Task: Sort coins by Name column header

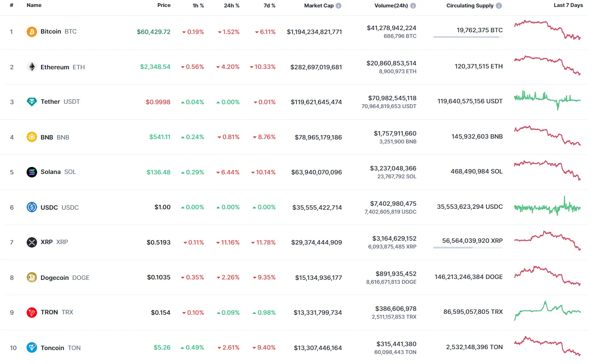Action: click(x=34, y=5)
